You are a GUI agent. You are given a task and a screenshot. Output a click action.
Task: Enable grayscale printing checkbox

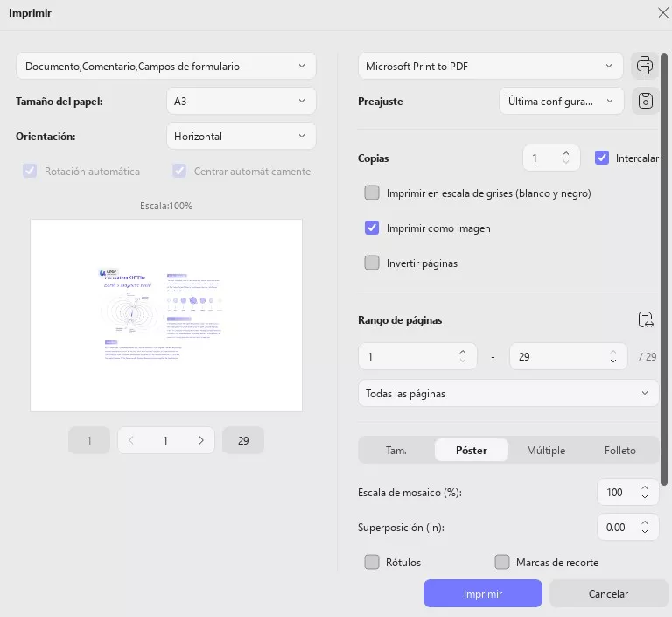[x=372, y=193]
